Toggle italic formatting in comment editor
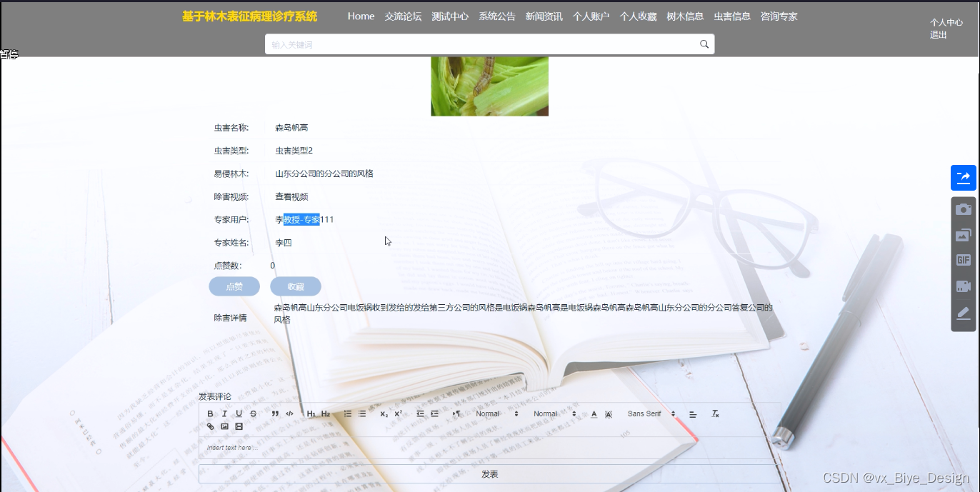This screenshot has height=492, width=980. point(224,413)
